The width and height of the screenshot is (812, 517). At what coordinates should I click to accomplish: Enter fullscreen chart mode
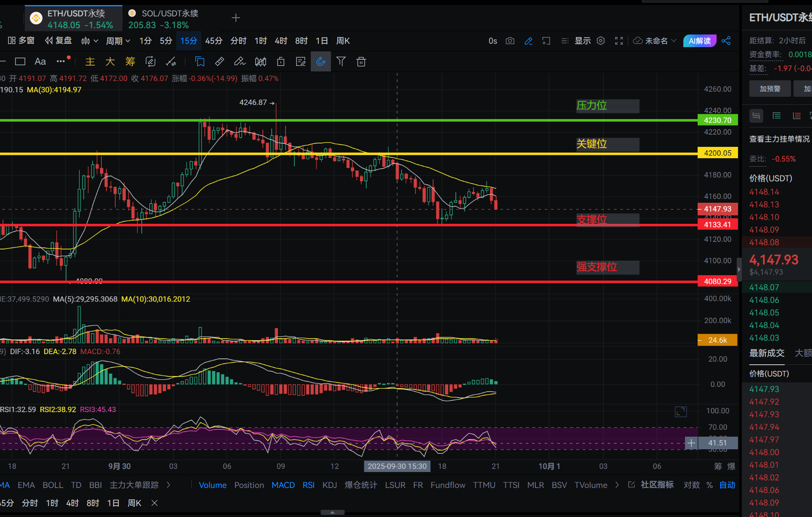(x=619, y=41)
